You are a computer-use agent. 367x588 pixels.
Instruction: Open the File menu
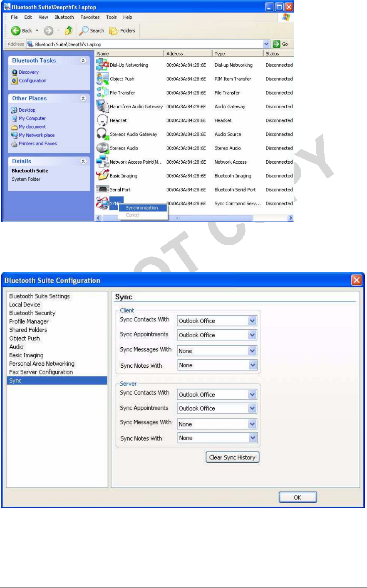coord(14,17)
